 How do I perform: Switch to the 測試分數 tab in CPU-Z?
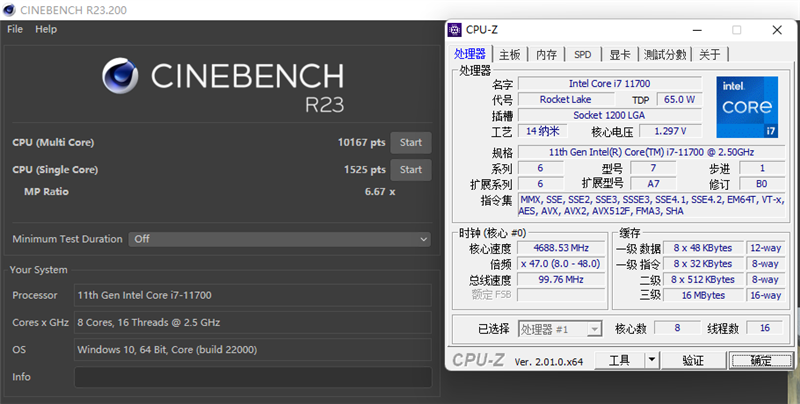pyautogui.click(x=665, y=55)
